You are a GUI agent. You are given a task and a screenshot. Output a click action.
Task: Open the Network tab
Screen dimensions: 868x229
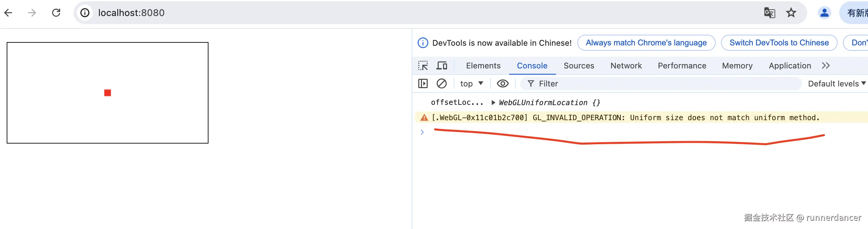point(626,66)
